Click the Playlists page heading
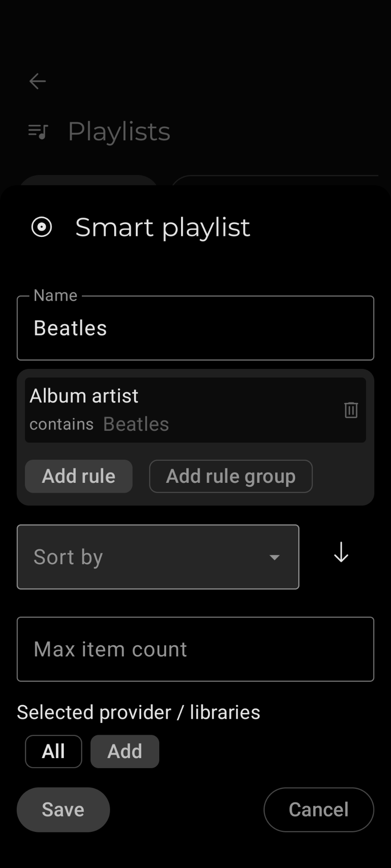The width and height of the screenshot is (391, 868). click(x=119, y=132)
